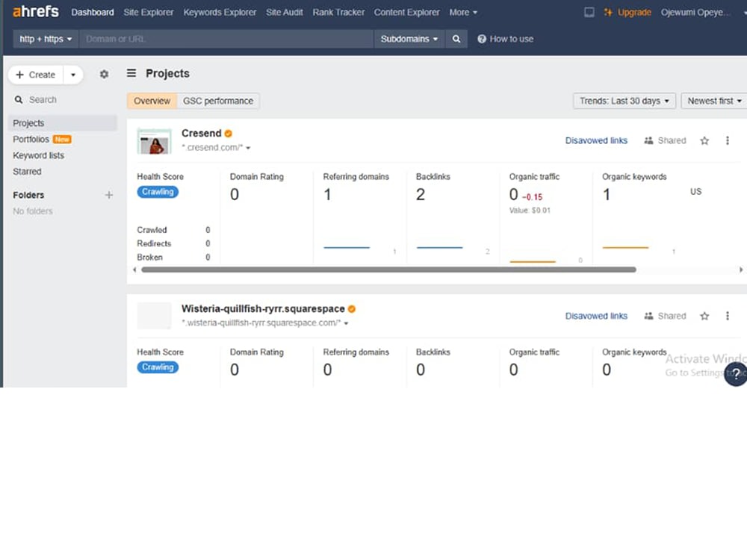
Task: Open Content Explorer
Action: [x=406, y=13]
